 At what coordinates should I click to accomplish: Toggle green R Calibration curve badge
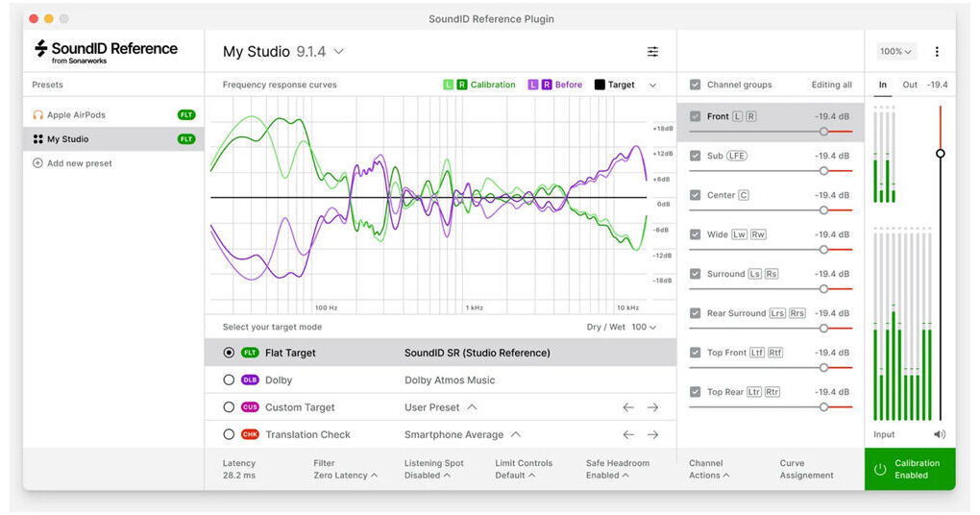462,85
